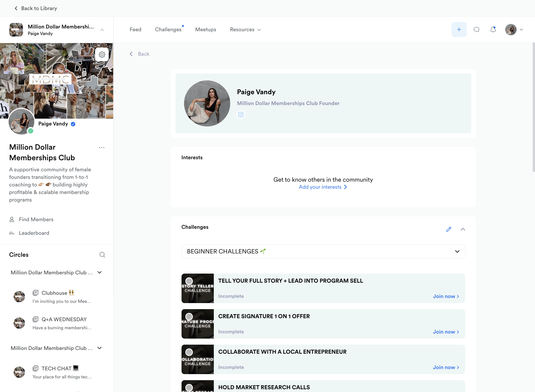Click the Story Teller Challenge thumbnail
The height and width of the screenshot is (392, 535).
pyautogui.click(x=198, y=288)
